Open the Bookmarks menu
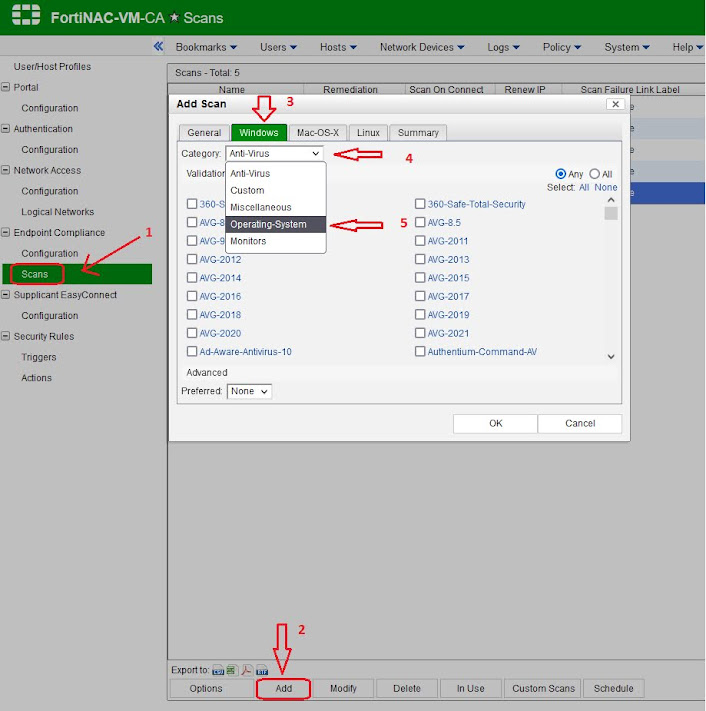 pos(206,47)
